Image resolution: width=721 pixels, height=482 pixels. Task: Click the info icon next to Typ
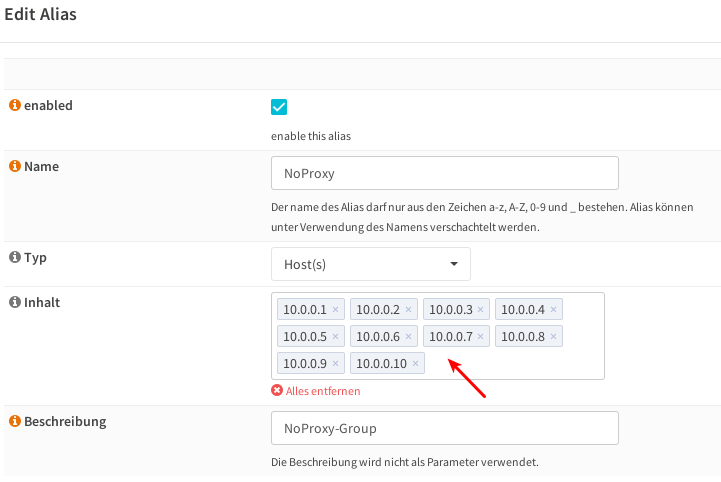(x=15, y=257)
